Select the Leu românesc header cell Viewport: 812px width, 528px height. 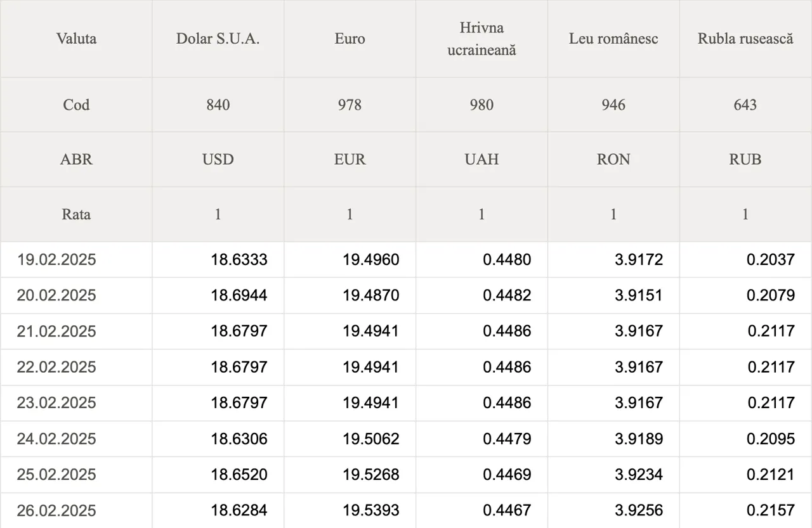coord(614,39)
